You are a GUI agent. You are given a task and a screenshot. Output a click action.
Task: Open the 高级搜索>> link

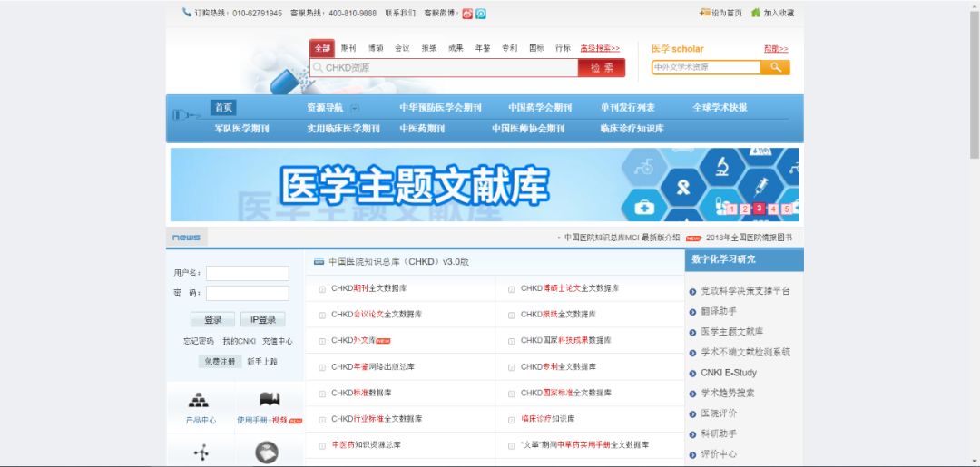tap(600, 48)
